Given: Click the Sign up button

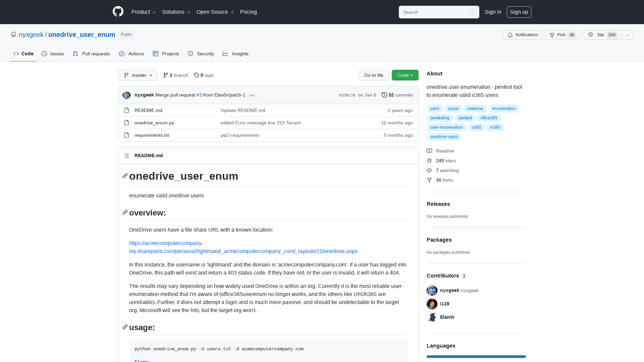Looking at the screenshot, I should click(x=519, y=12).
